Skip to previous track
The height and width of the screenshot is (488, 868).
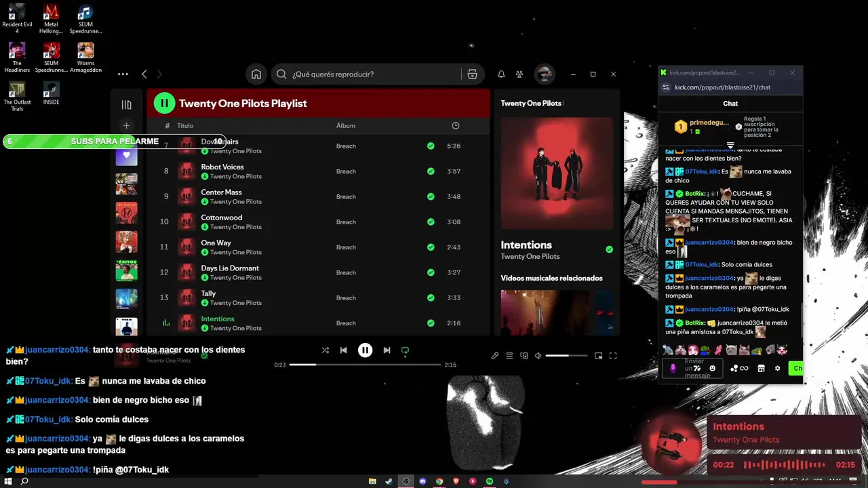click(343, 350)
